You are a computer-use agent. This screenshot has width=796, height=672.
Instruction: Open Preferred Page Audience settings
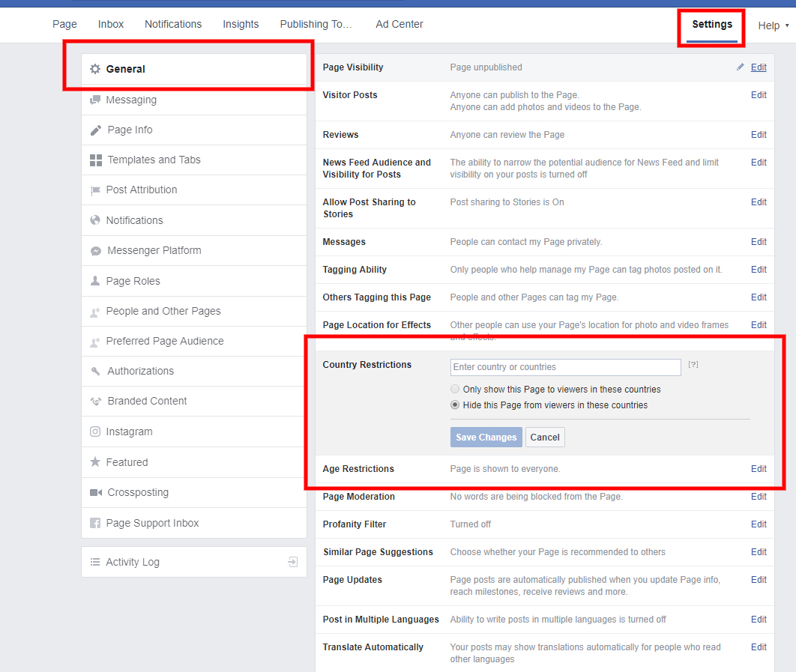click(x=194, y=341)
